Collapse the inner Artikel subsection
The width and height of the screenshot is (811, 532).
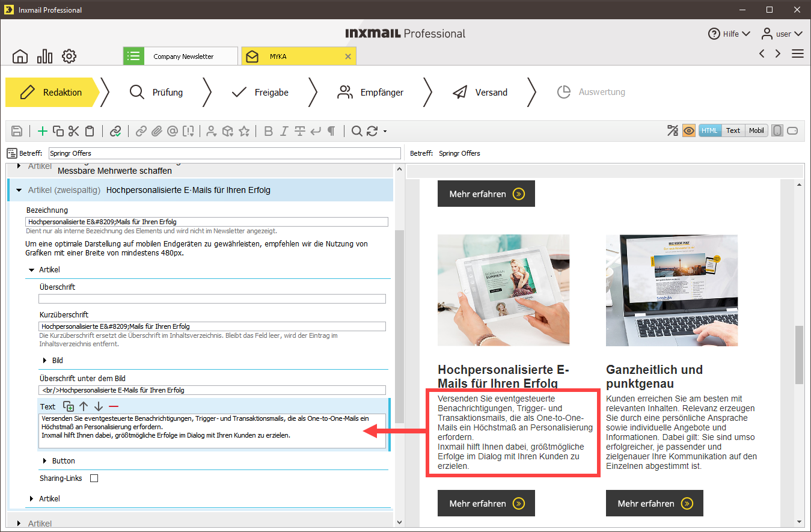pyautogui.click(x=32, y=270)
